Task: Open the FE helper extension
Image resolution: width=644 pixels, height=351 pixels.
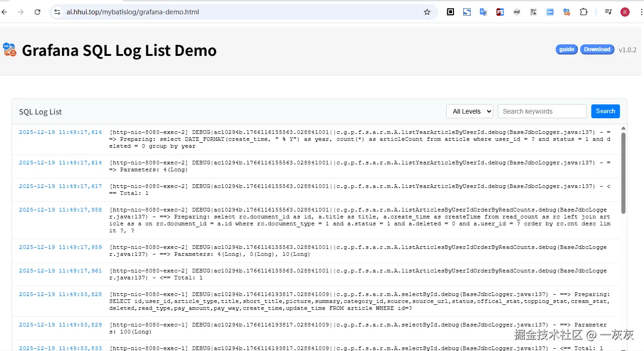Action: click(500, 12)
